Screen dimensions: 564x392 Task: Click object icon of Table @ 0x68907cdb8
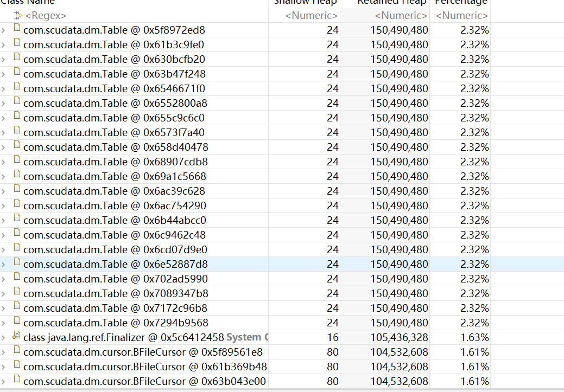click(x=17, y=159)
